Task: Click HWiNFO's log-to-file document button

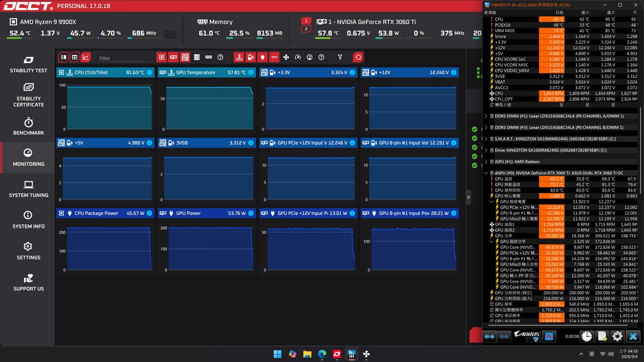Action: click(602, 336)
